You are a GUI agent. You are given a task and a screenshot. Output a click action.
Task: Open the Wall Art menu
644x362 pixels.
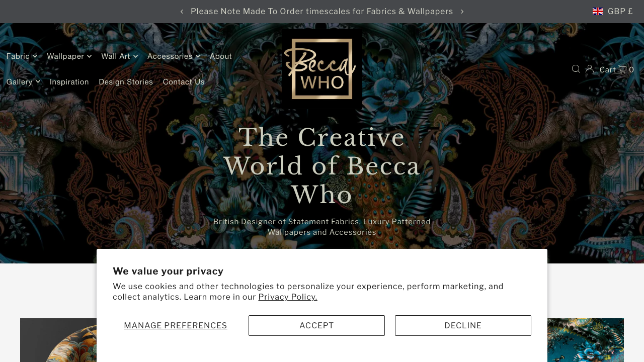pyautogui.click(x=119, y=56)
